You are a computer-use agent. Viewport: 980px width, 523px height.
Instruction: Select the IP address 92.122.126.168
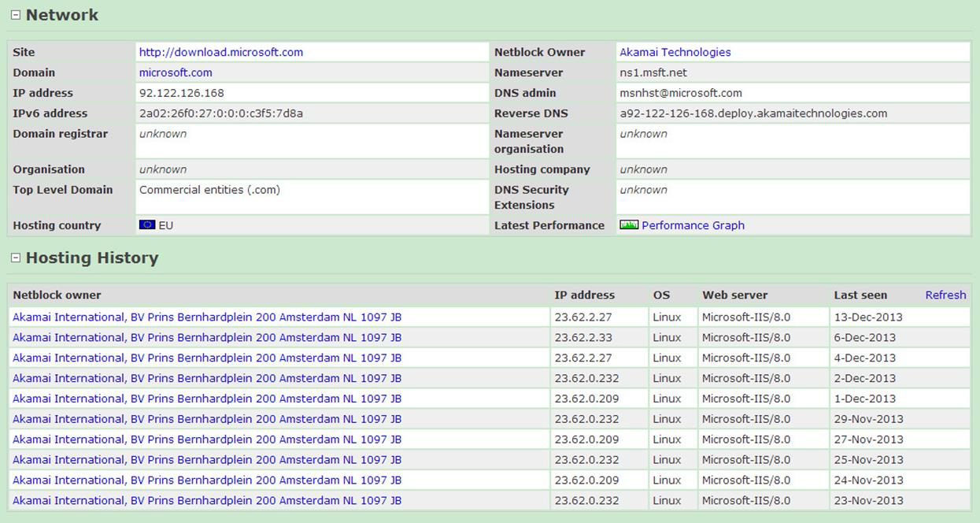(x=182, y=93)
